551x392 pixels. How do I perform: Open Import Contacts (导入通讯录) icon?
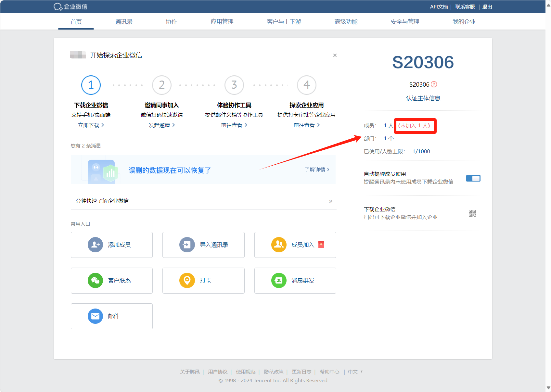[x=187, y=245]
